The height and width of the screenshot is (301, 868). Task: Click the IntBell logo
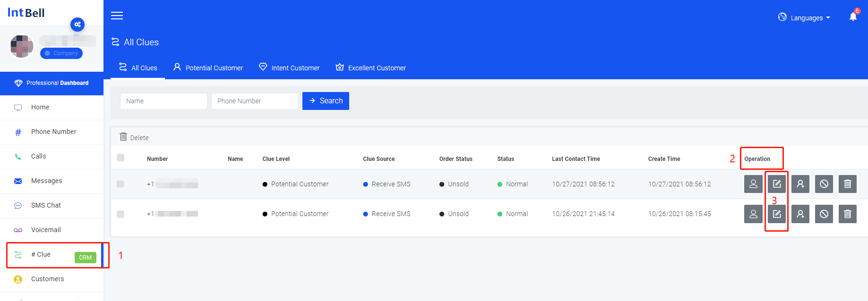click(x=26, y=13)
